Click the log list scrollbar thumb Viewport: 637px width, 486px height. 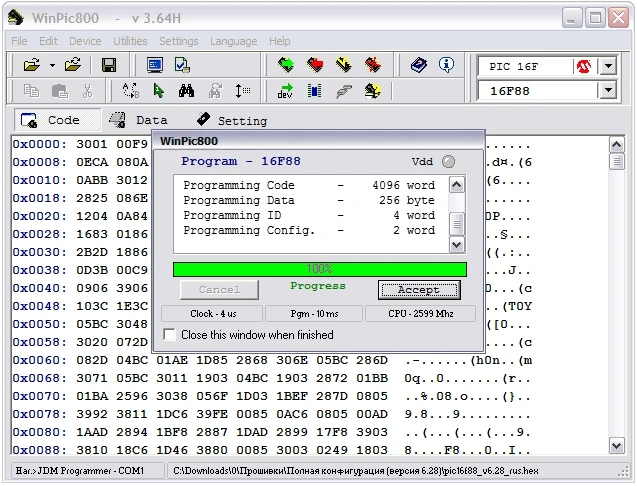click(x=457, y=224)
